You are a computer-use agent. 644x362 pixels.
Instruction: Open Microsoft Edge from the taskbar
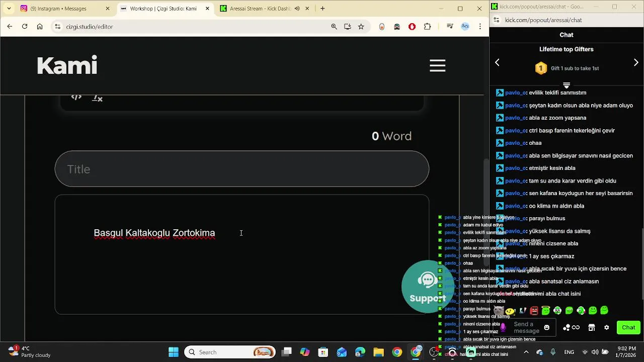click(360, 352)
